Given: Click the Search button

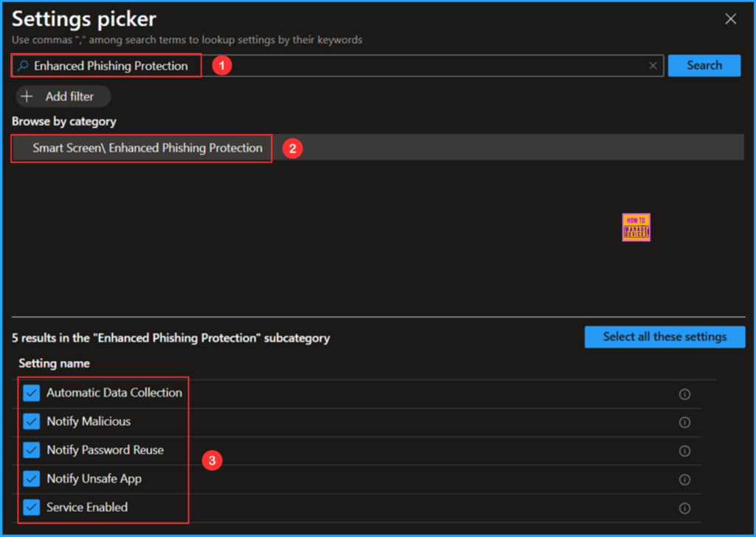Looking at the screenshot, I should pos(704,66).
